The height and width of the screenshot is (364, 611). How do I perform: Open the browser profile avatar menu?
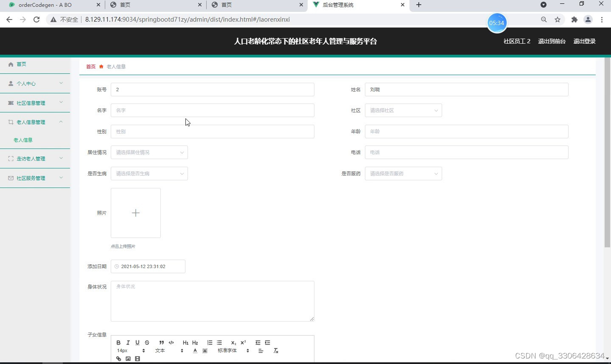[588, 20]
